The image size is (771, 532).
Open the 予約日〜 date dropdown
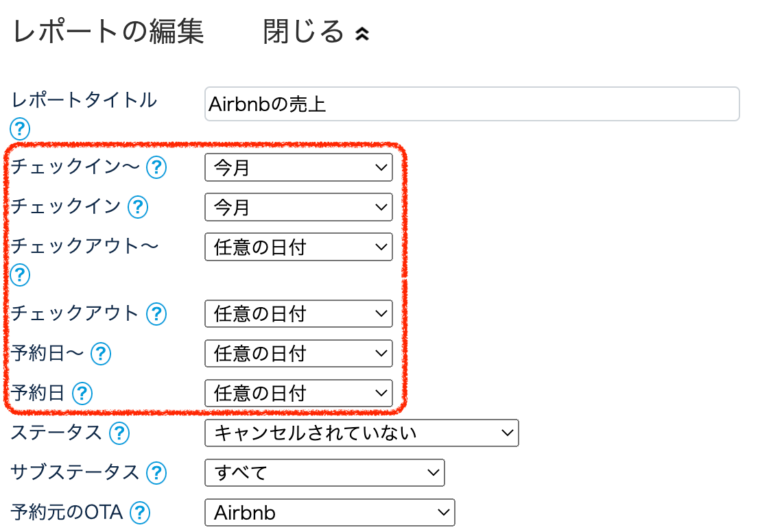[x=298, y=354]
